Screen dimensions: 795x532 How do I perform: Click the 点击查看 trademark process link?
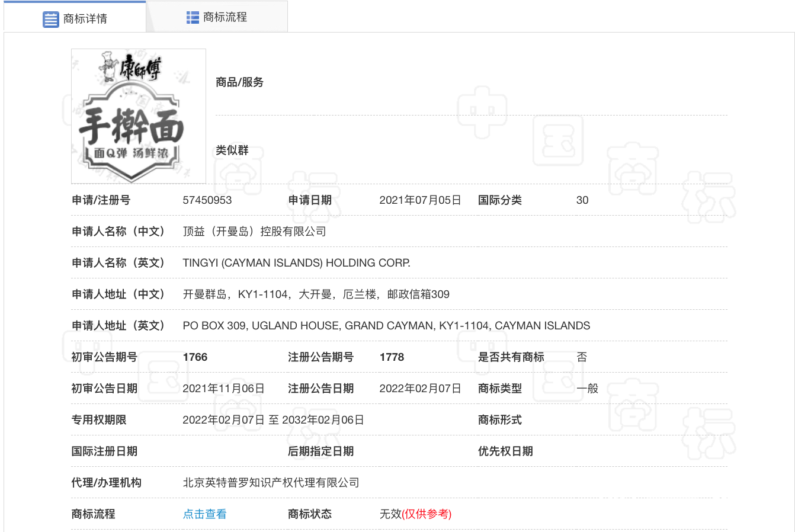point(204,514)
